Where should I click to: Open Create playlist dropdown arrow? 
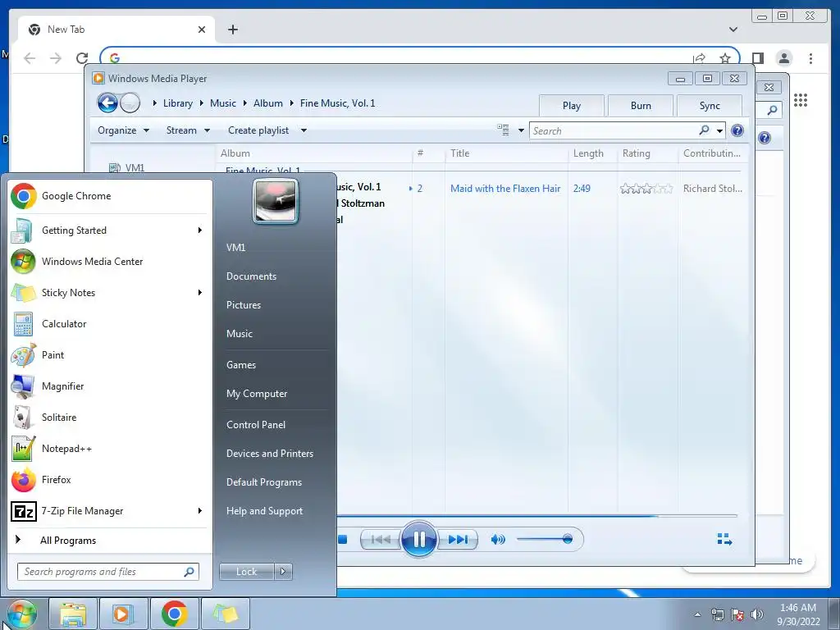pyautogui.click(x=304, y=130)
